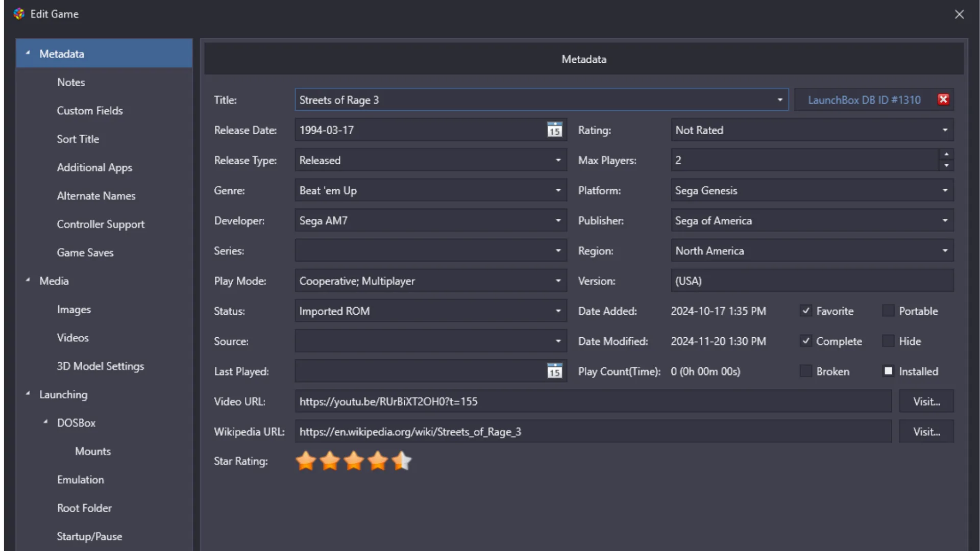Set rating to second star

tap(330, 461)
